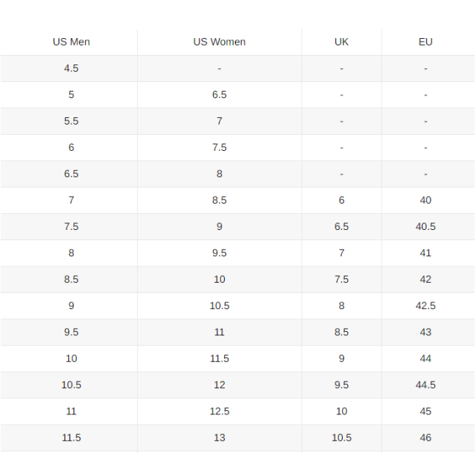Select EU size 43 cell
476x476 pixels.
click(x=425, y=332)
